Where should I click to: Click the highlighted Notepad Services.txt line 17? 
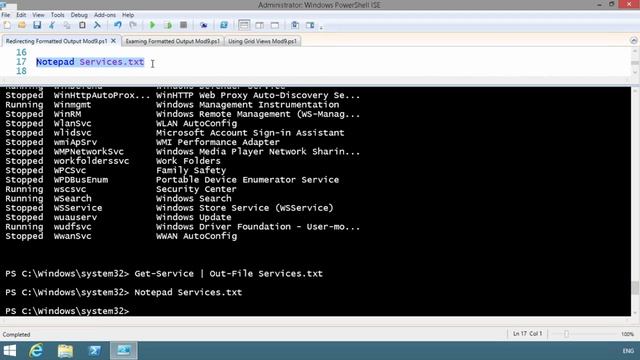(90, 62)
